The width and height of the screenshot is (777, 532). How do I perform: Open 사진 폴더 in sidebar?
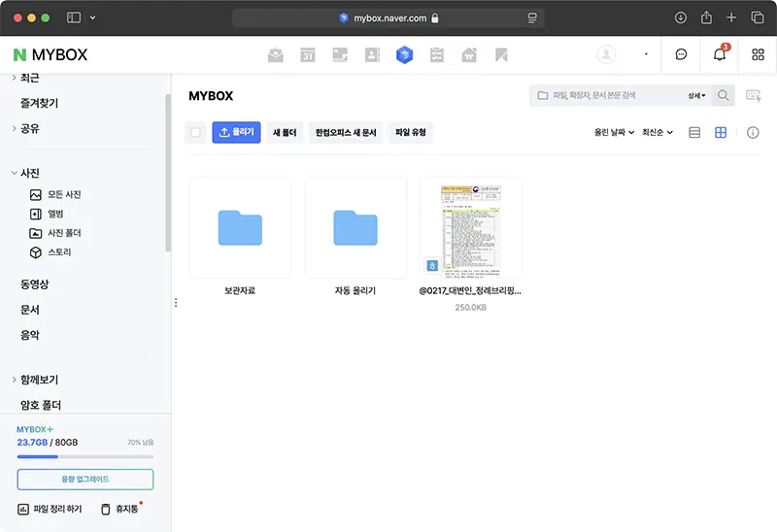[x=55, y=233]
